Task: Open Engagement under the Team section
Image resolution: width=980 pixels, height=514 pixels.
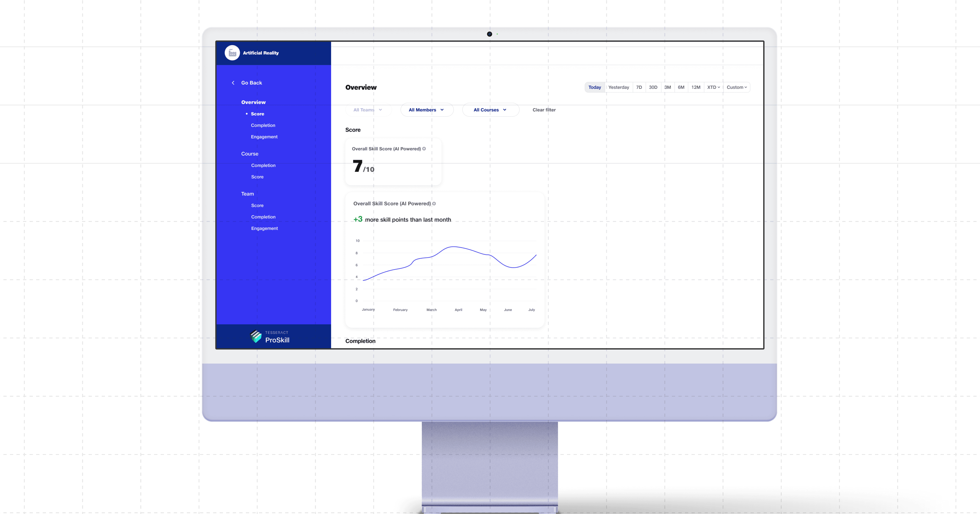Action: 264,228
